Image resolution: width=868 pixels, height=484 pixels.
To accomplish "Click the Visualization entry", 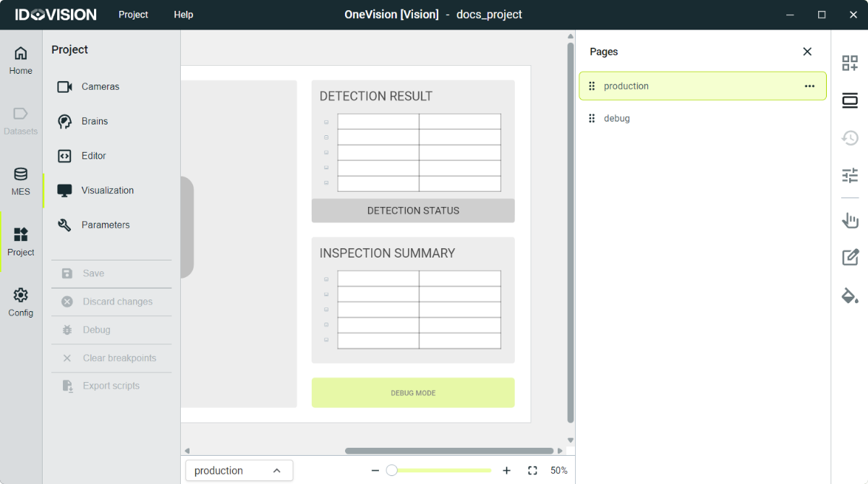I will click(x=109, y=190).
